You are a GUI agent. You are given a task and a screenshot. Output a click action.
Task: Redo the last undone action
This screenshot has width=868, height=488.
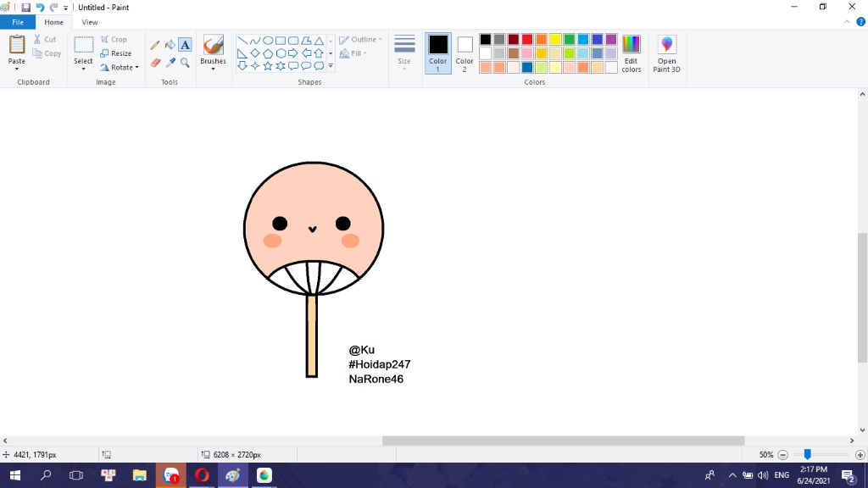[53, 8]
